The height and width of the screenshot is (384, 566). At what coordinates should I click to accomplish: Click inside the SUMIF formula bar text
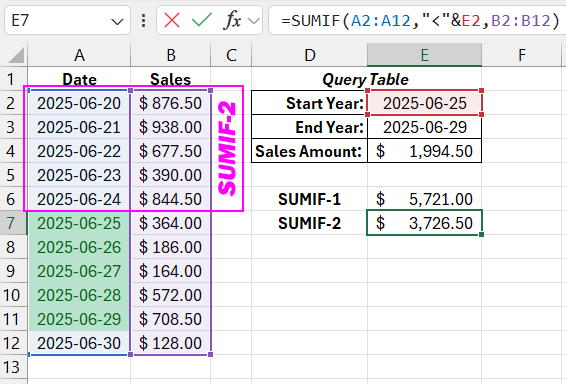(420, 20)
